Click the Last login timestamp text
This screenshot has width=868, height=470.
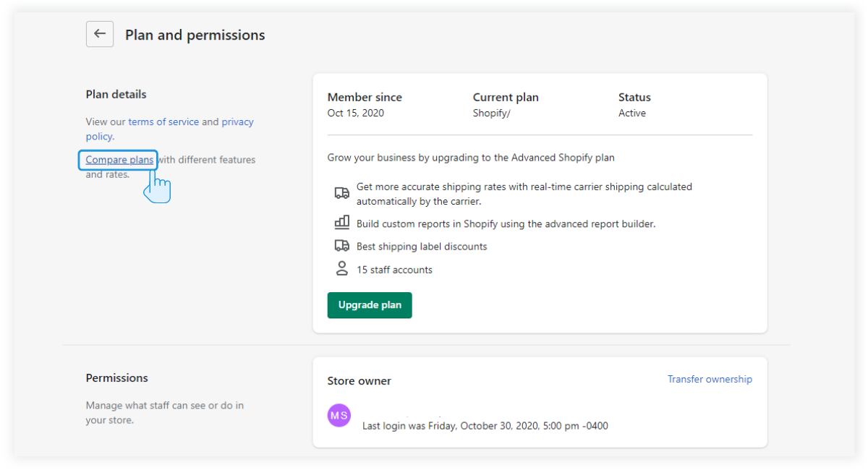[485, 426]
